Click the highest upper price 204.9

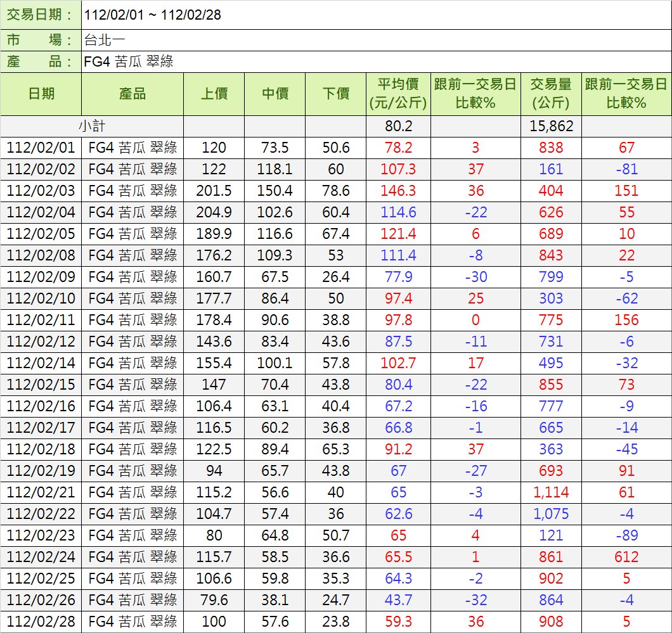[214, 212]
